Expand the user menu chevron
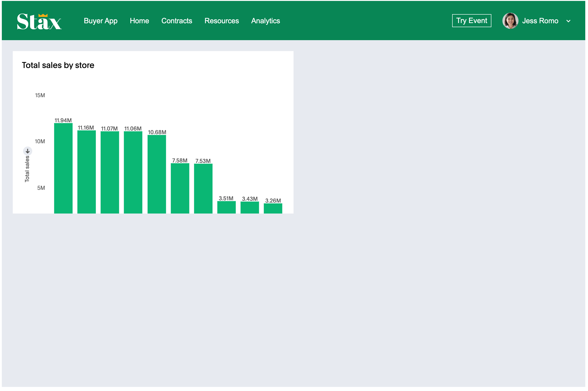The height and width of the screenshot is (391, 588). click(568, 21)
